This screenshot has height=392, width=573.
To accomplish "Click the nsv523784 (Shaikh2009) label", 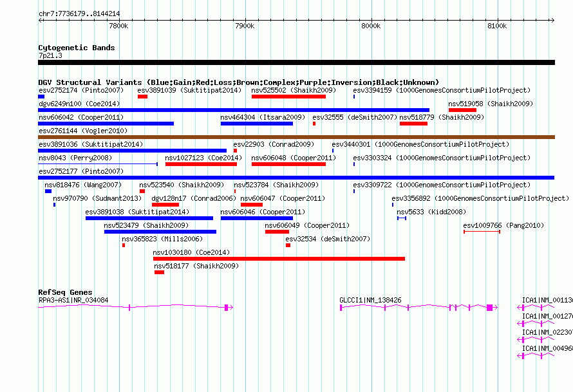I will 276,185.
